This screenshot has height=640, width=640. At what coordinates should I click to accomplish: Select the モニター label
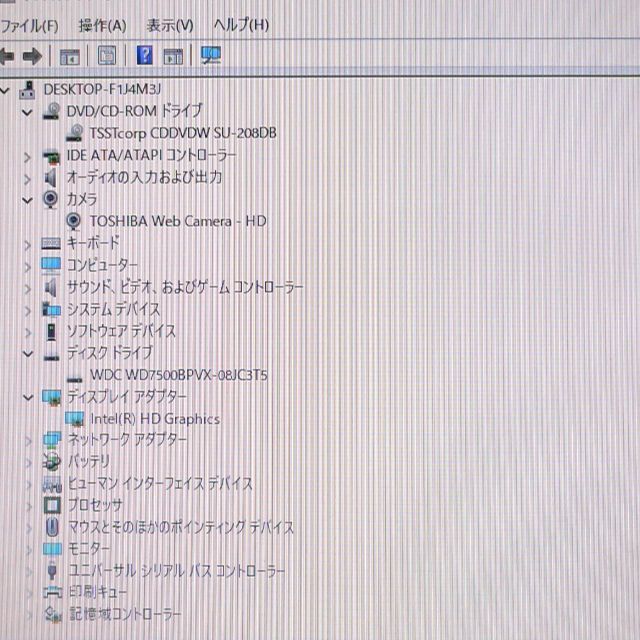89,549
